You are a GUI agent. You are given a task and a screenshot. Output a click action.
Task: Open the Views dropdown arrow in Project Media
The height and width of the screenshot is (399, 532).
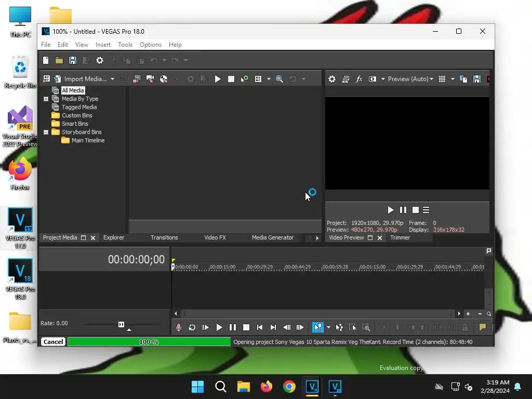coord(269,79)
